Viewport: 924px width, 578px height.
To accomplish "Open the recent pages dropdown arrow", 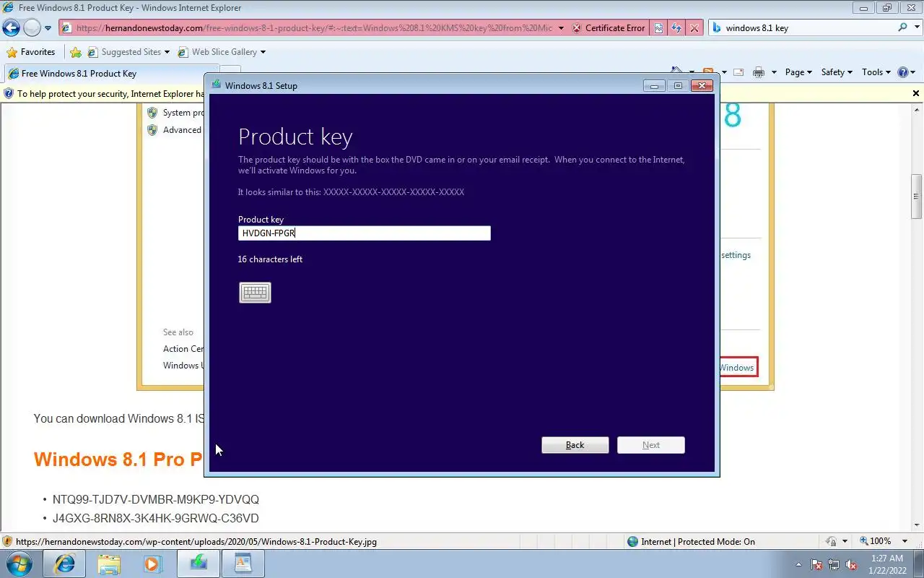I will pyautogui.click(x=48, y=28).
